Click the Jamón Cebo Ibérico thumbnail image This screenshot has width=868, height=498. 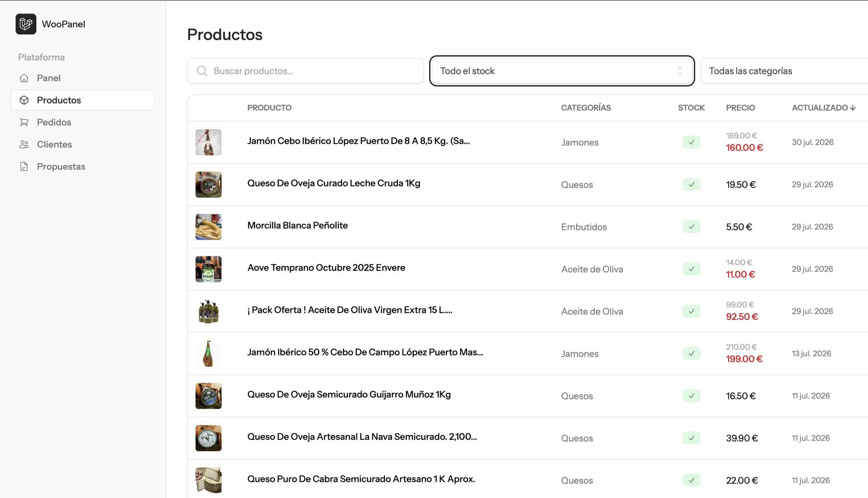(209, 142)
